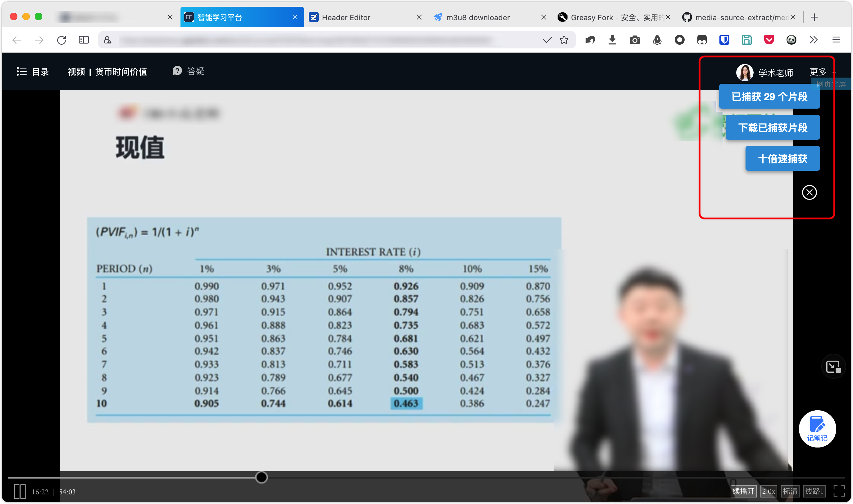853x504 pixels.
Task: Click the Bitwarden shield extension icon
Action: 724,40
